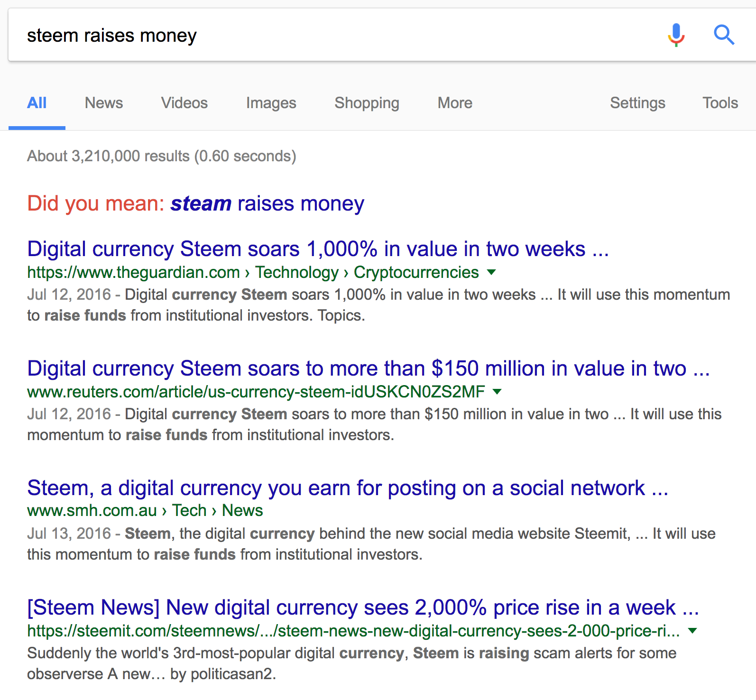The width and height of the screenshot is (756, 700).
Task: Switch to the Videos tab
Action: coord(184,103)
